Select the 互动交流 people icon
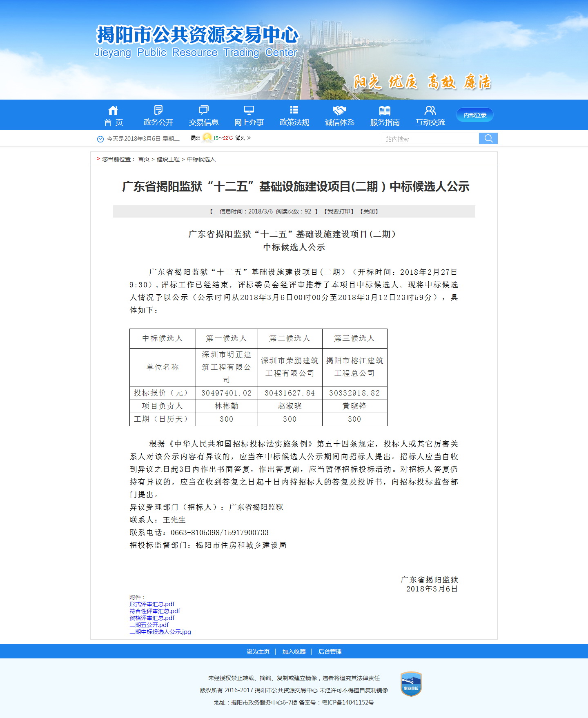588x718 pixels. [430, 110]
